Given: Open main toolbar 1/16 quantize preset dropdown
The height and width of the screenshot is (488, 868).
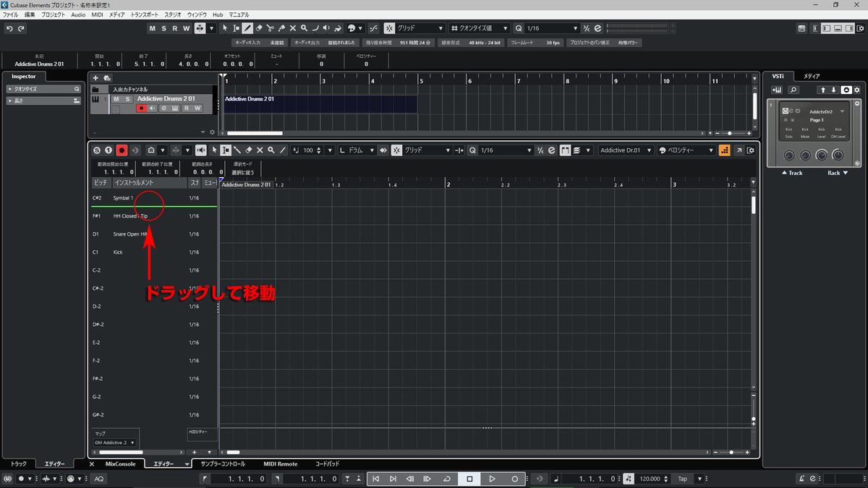Looking at the screenshot, I should click(552, 28).
